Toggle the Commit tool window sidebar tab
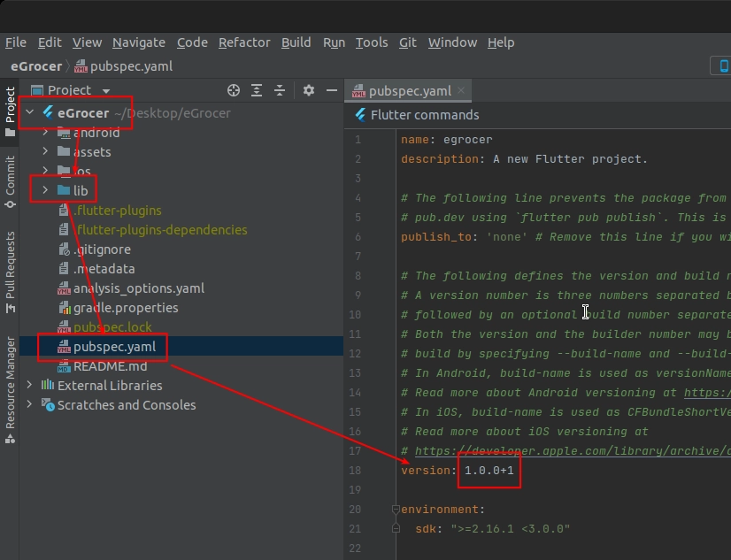This screenshot has width=731, height=560. pos(10,182)
